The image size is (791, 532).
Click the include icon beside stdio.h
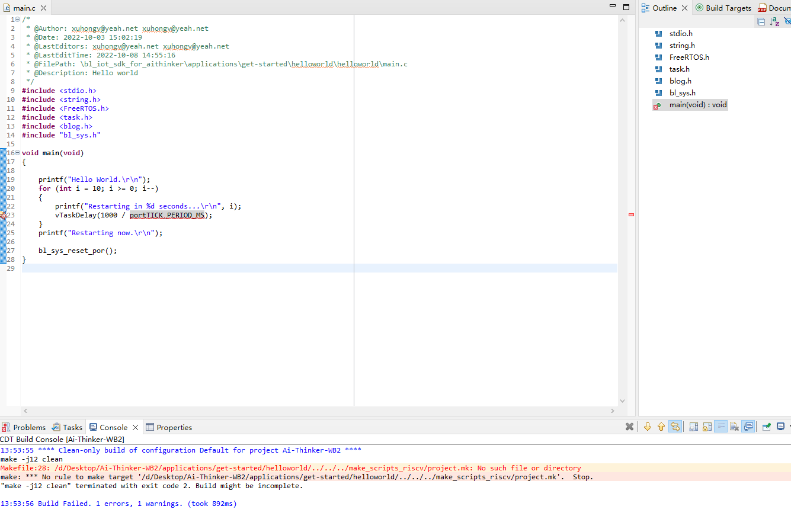click(658, 34)
